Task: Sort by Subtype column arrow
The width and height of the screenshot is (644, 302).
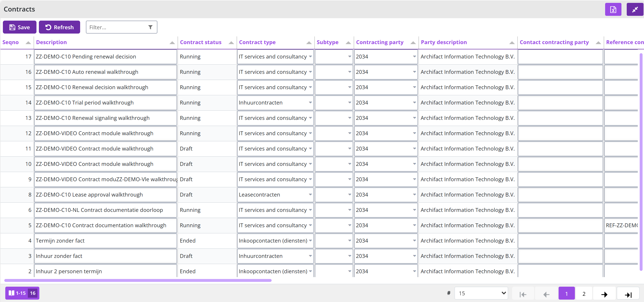Action: click(x=348, y=42)
